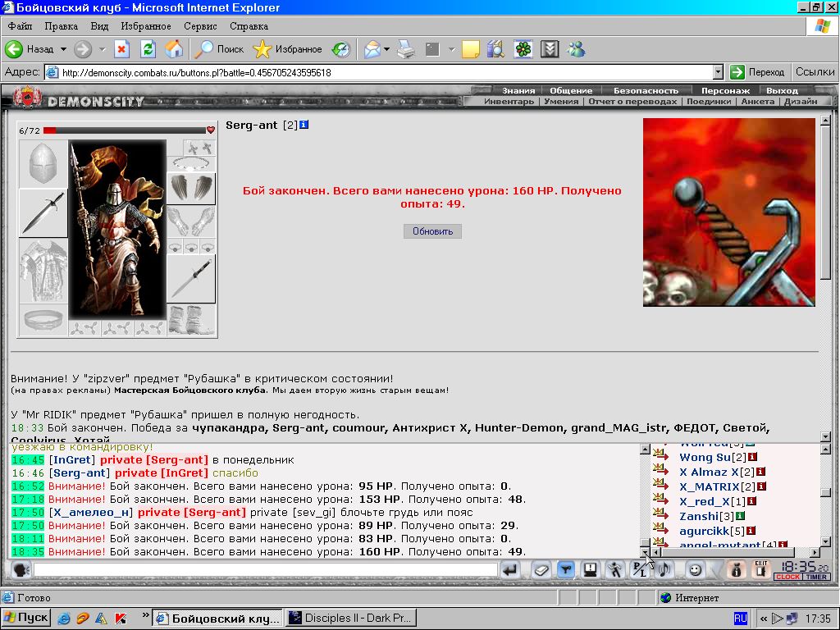The width and height of the screenshot is (840, 630).
Task: Open the Сервис menu
Action: tap(200, 26)
